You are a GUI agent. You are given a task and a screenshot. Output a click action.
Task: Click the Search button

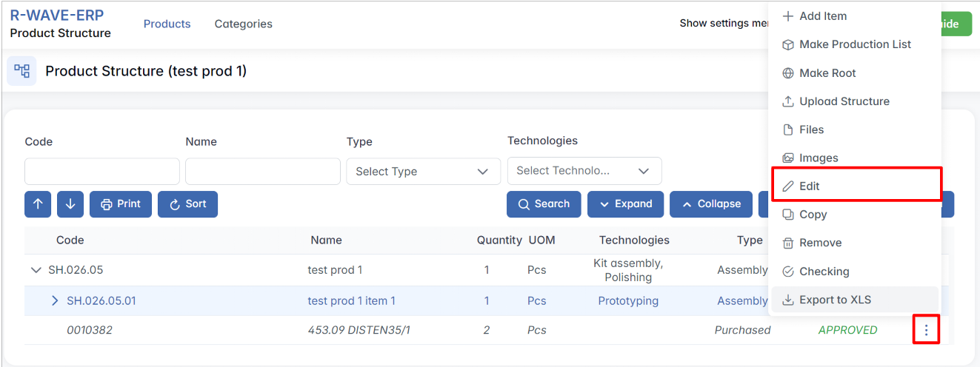(544, 204)
